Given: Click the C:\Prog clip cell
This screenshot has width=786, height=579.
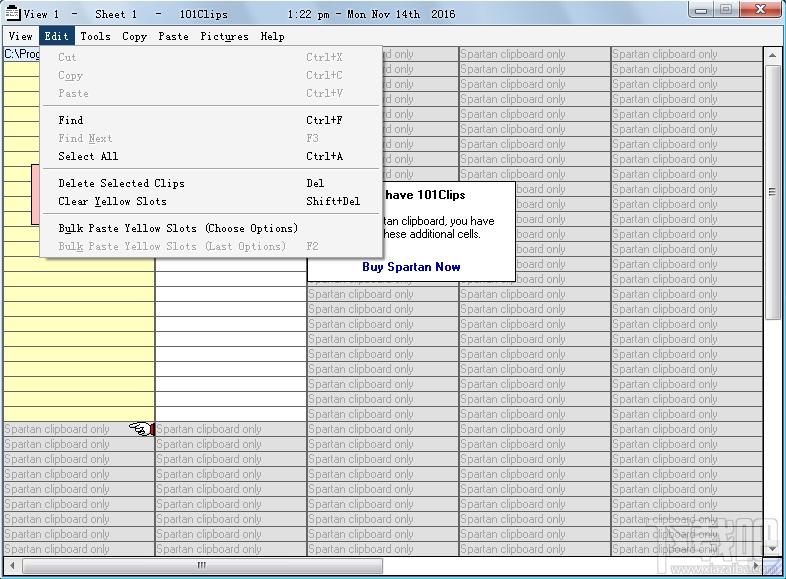Looking at the screenshot, I should (x=22, y=54).
